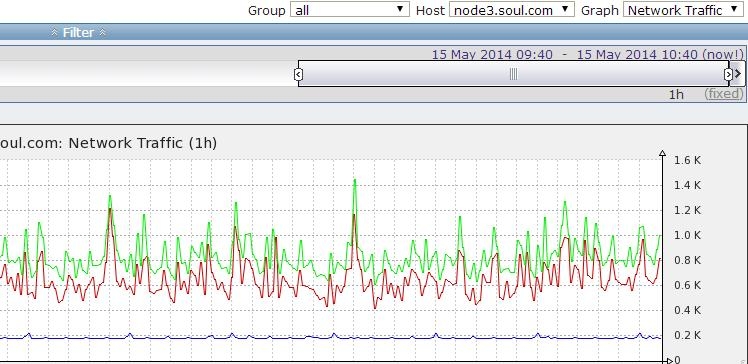
Task: Click the 0.8 K axis label
Action: pos(687,260)
